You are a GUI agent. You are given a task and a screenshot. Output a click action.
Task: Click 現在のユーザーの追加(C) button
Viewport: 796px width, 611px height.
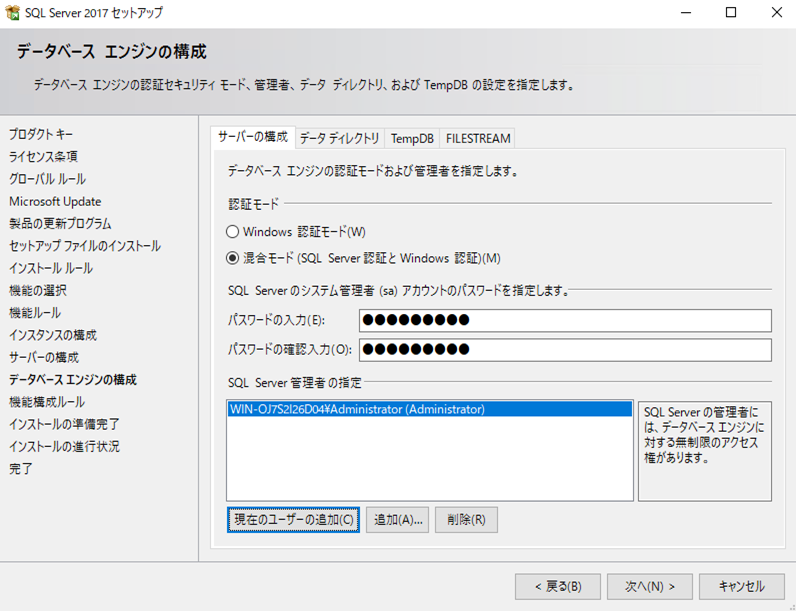point(293,520)
